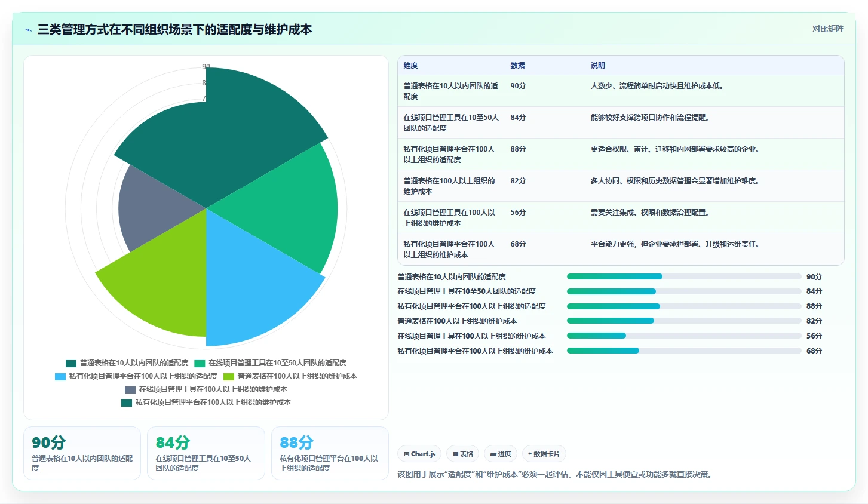The image size is (868, 504).
Task: Click table row label 私有化项目管理平台在100人以上组织的适配度
Action: (x=449, y=155)
